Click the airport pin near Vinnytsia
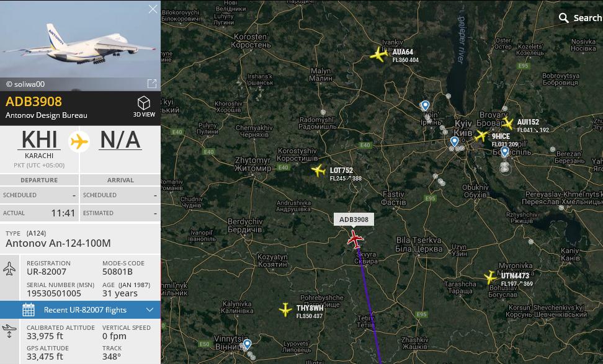This screenshot has height=364, width=603. click(x=248, y=344)
